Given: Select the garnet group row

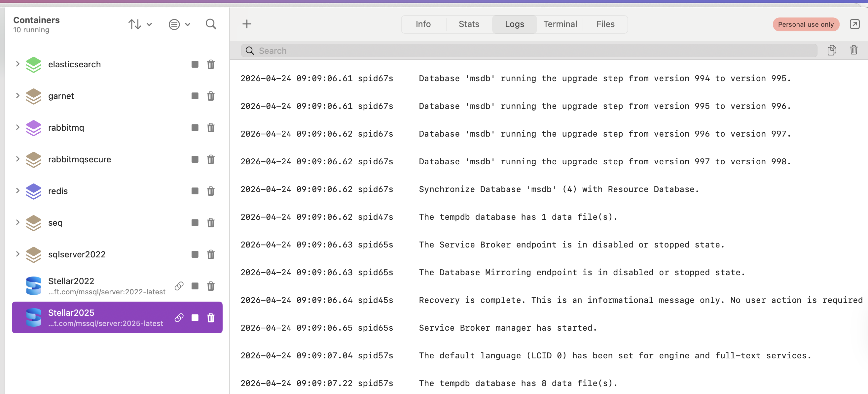Looking at the screenshot, I should [117, 96].
